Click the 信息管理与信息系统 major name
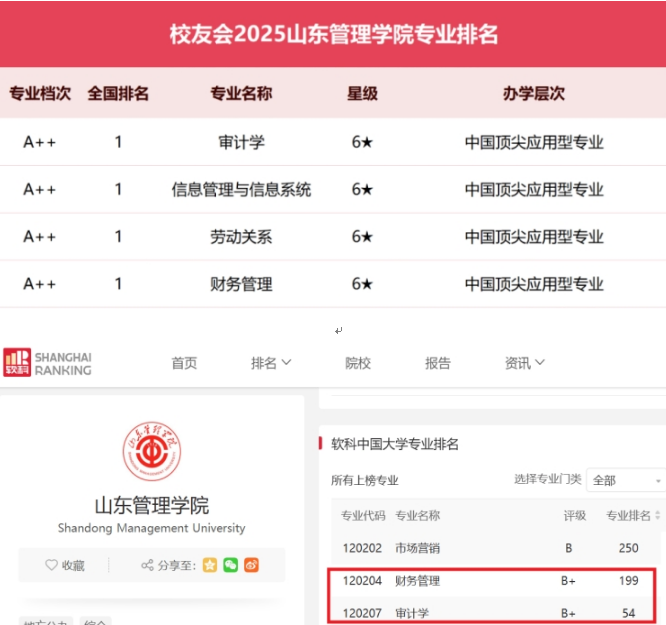The image size is (666, 625). pos(241,189)
